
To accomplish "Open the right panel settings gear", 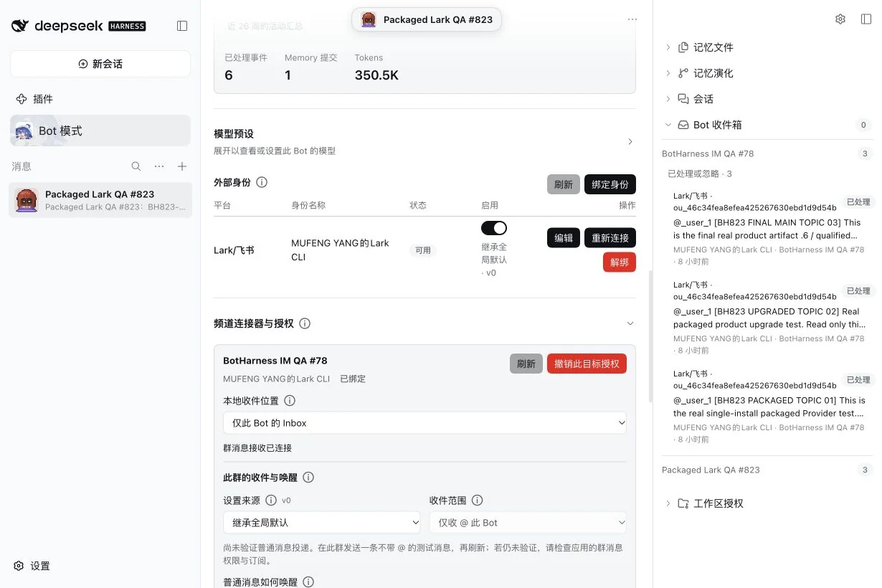I will pyautogui.click(x=840, y=19).
